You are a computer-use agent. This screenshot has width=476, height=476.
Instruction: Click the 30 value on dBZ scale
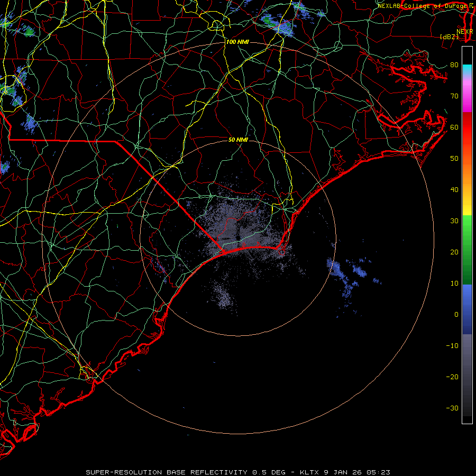tap(454, 221)
